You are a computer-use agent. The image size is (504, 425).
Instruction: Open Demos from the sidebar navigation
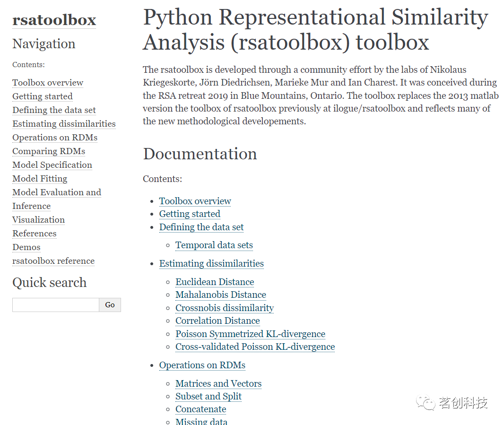[26, 247]
